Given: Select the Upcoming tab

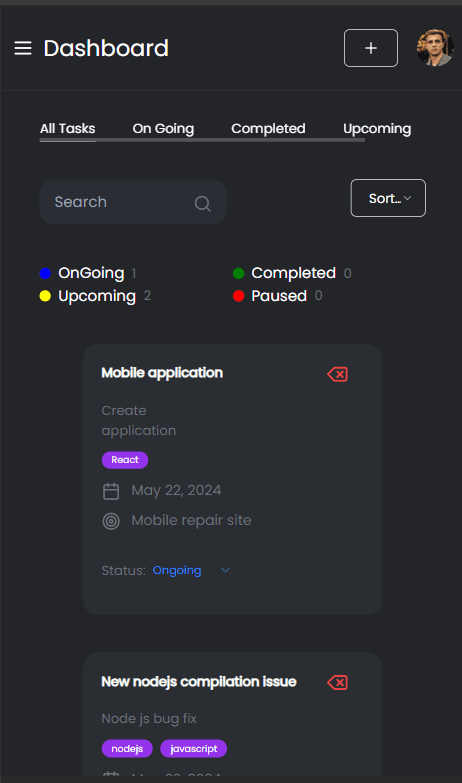Looking at the screenshot, I should click(x=377, y=129).
